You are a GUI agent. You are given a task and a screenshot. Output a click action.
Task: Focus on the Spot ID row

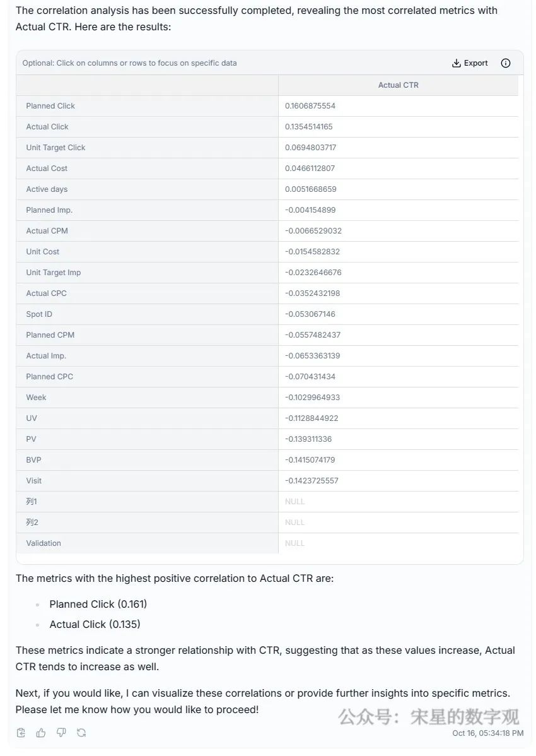39,314
